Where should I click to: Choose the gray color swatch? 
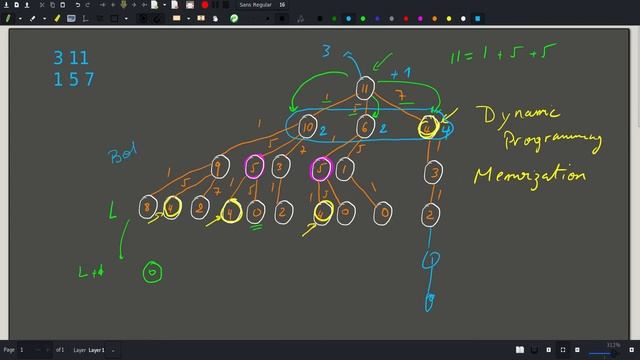click(391, 19)
